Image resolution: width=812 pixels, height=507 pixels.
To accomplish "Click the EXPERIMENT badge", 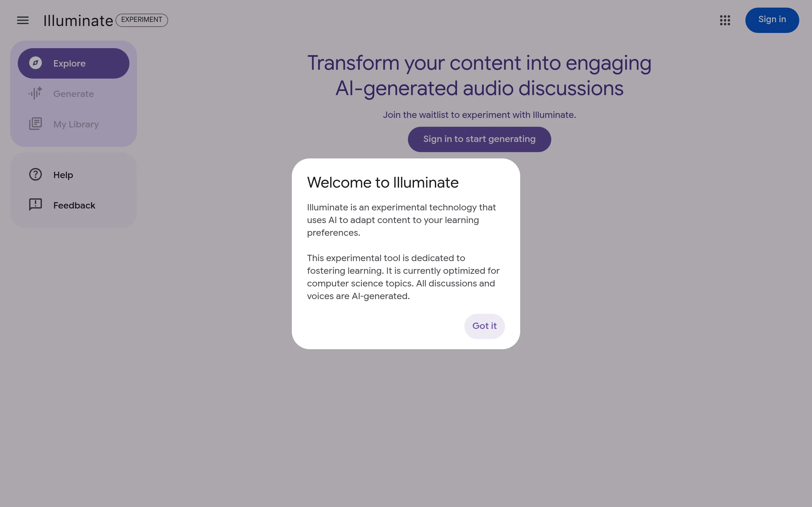I will coord(141,20).
